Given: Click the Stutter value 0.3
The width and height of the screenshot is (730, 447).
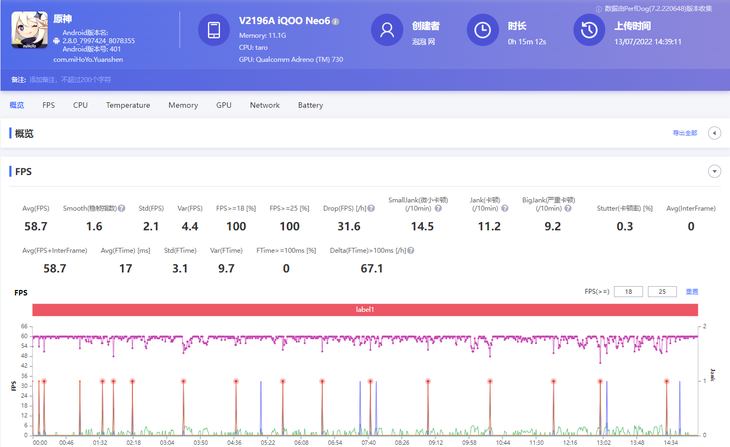Looking at the screenshot, I should tap(625, 227).
